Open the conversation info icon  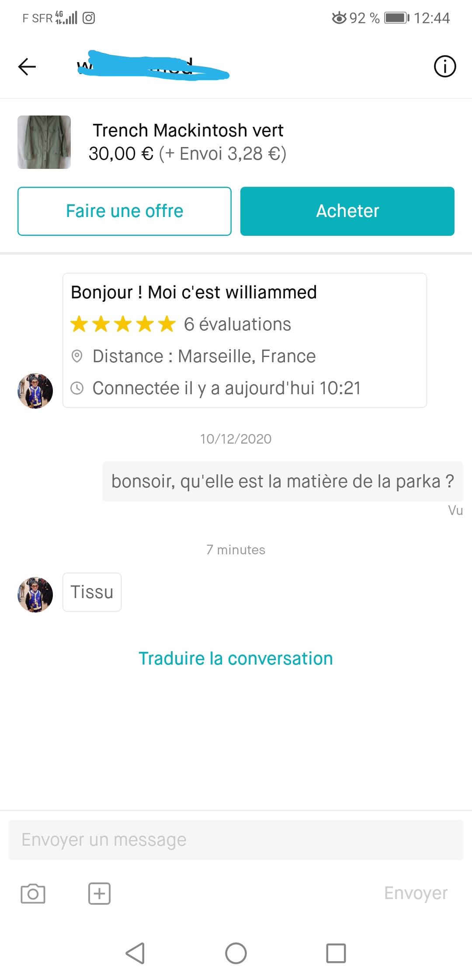444,67
